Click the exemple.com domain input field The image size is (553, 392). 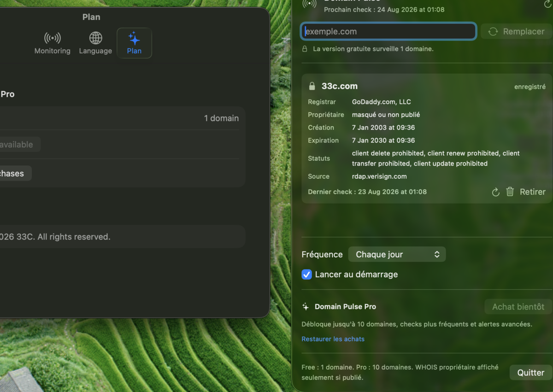tap(388, 31)
